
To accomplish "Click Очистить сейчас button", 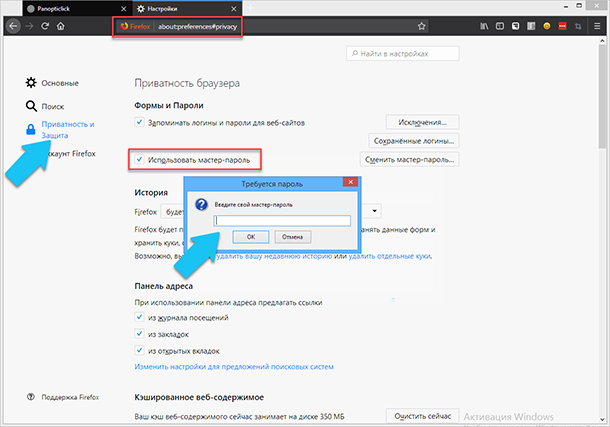I will [422, 416].
